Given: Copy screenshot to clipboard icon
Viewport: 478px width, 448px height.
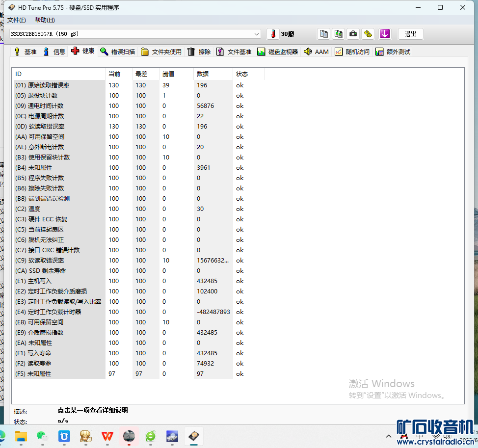Looking at the screenshot, I should tap(339, 34).
